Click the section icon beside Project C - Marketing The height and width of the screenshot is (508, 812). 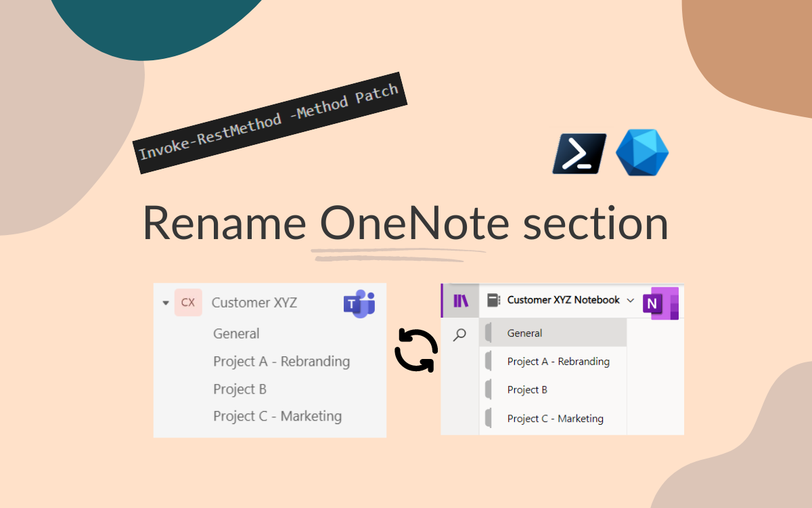tap(488, 418)
